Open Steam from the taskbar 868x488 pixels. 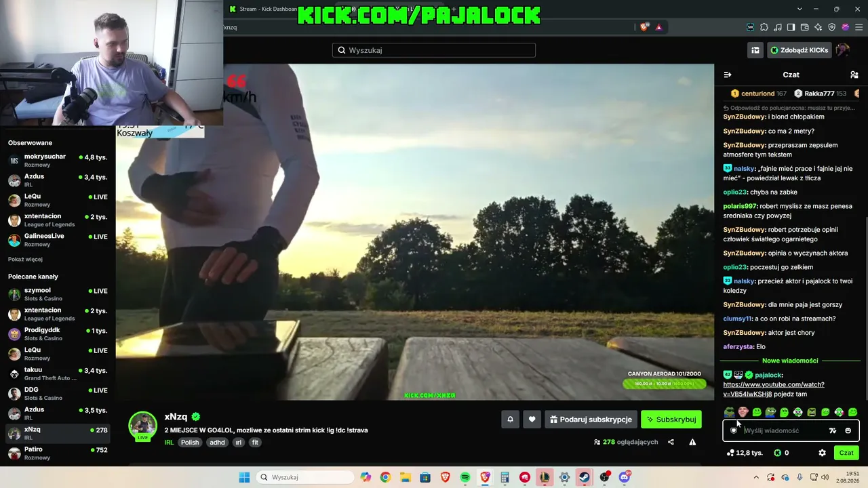pos(584,477)
